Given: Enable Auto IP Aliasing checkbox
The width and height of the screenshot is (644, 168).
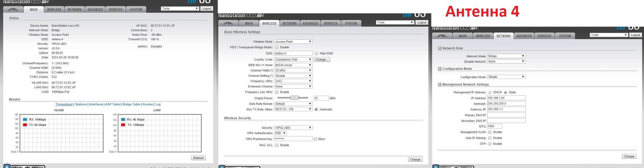Looking at the screenshot, I should (490, 138).
